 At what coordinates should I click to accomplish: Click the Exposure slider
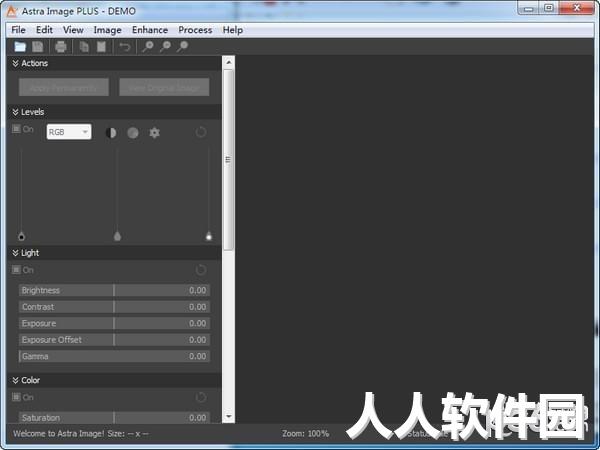[114, 323]
